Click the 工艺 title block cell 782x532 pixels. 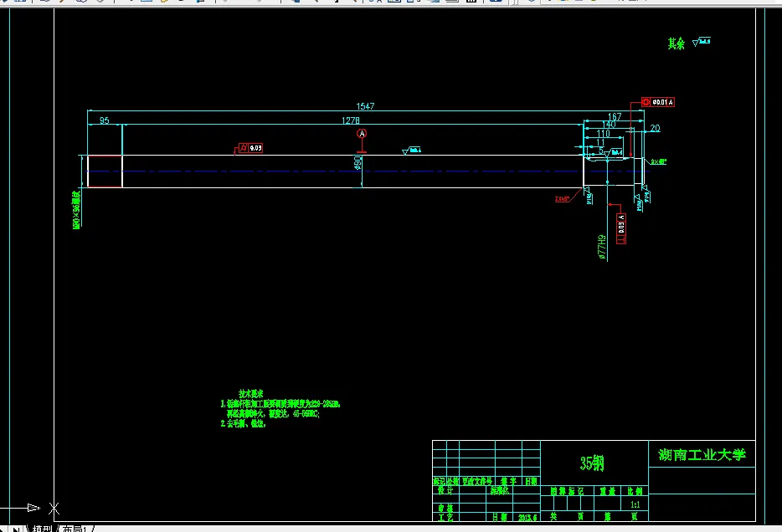[446, 518]
